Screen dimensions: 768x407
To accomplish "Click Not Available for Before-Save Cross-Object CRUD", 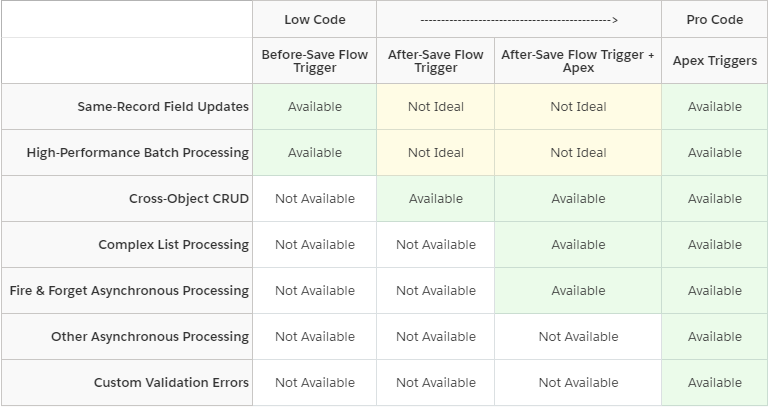I will point(314,199).
